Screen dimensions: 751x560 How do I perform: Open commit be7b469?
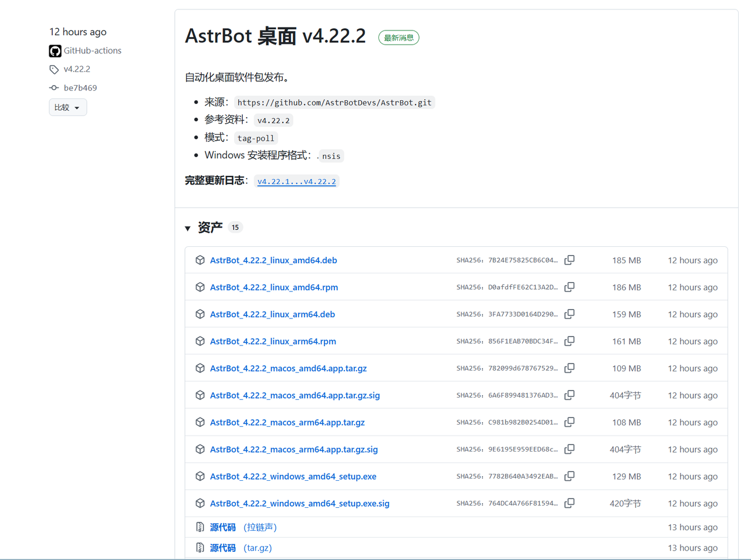(80, 88)
